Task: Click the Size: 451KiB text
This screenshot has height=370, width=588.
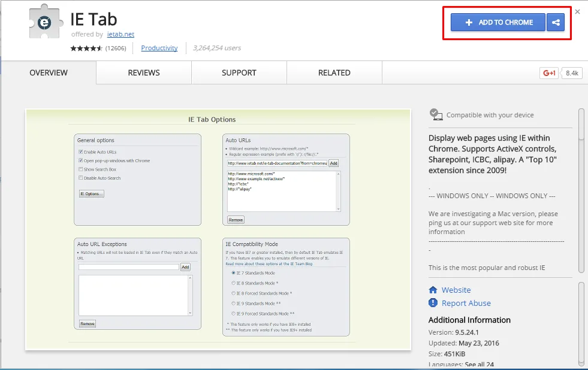Action: 447,354
